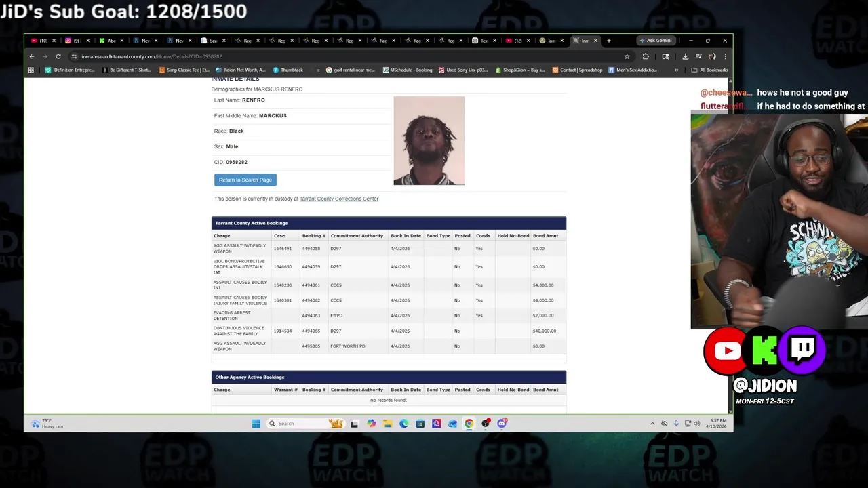Image resolution: width=868 pixels, height=488 pixels.
Task: Open Microsoft Edge from the taskbar
Action: [403, 424]
